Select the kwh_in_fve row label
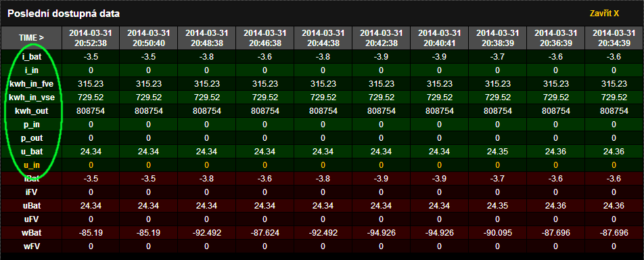Viewport: 644px width, 260px height. click(32, 84)
